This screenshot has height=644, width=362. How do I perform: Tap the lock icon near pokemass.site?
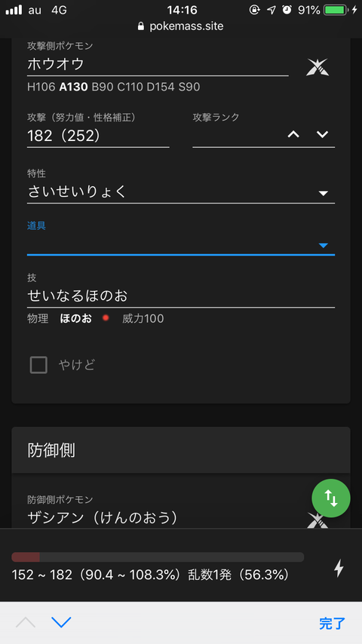(x=141, y=26)
